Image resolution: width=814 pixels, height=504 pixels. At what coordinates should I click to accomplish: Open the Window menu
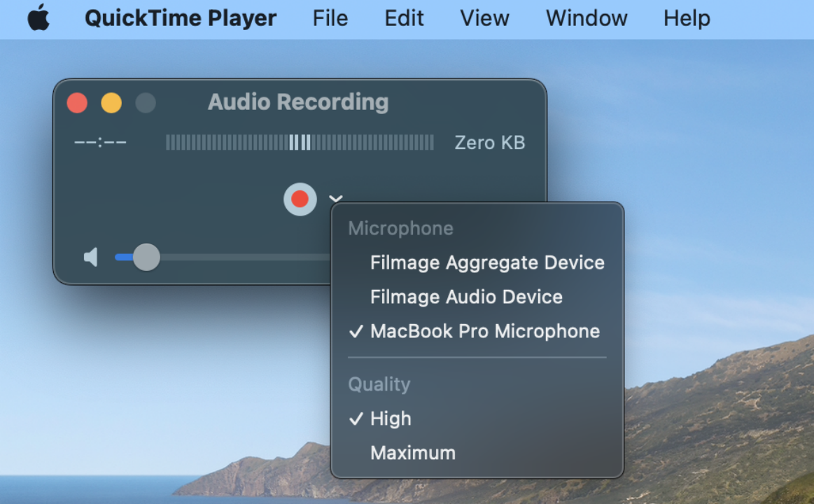(x=586, y=18)
